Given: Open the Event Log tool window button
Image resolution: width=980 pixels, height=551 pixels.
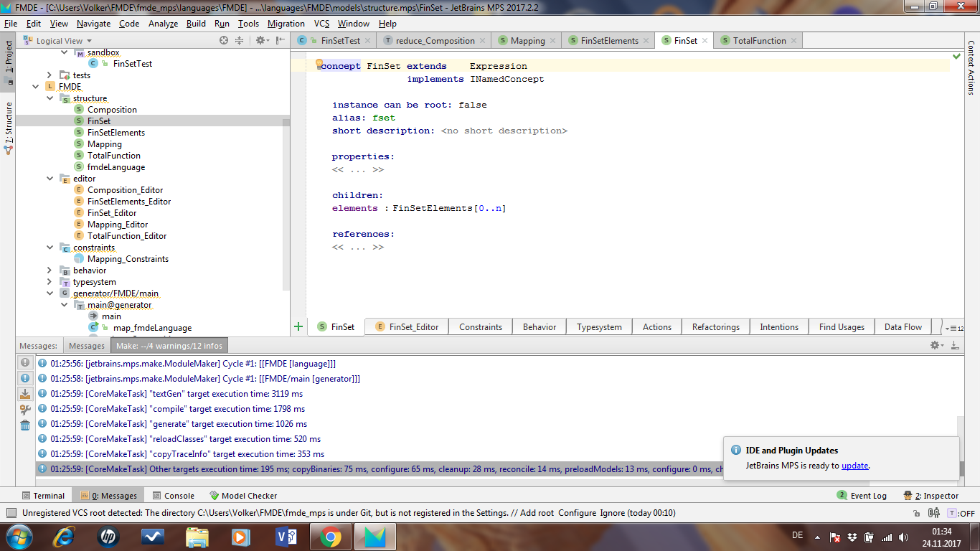Looking at the screenshot, I should click(x=862, y=496).
